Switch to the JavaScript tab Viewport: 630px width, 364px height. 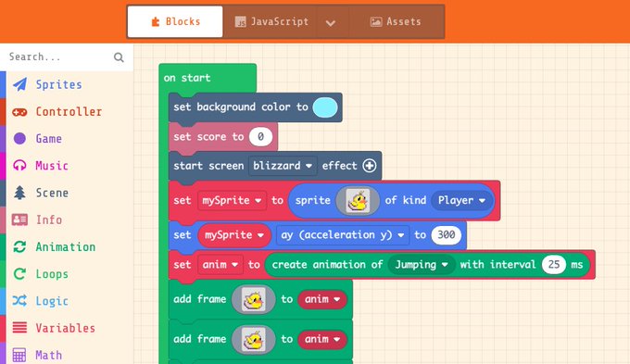(272, 21)
